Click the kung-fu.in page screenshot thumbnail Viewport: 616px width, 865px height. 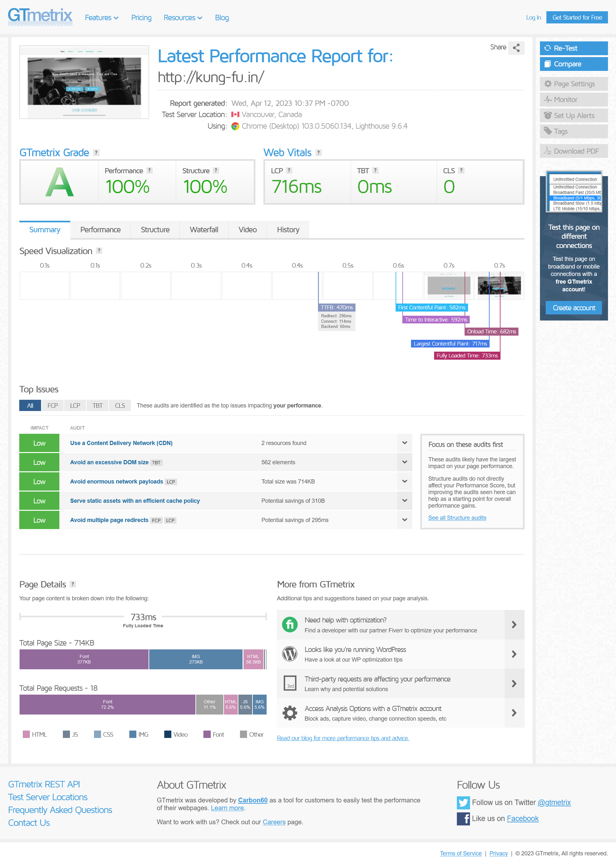84,82
